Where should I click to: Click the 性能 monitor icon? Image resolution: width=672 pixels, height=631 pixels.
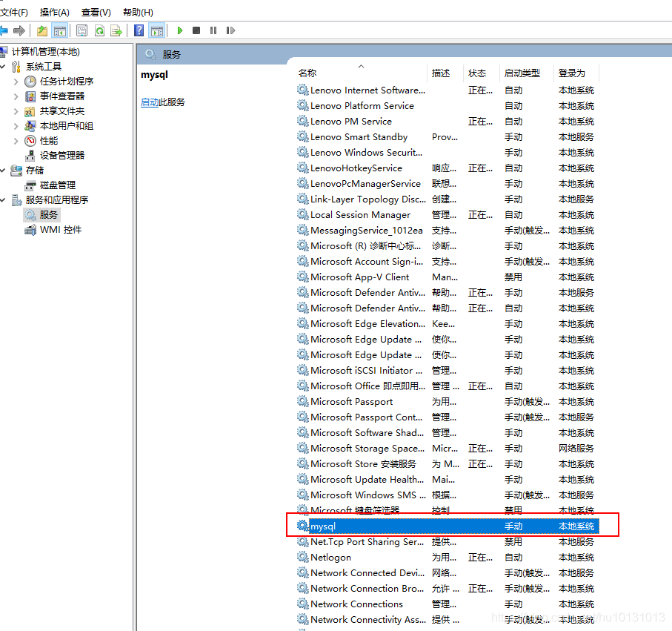pos(30,141)
